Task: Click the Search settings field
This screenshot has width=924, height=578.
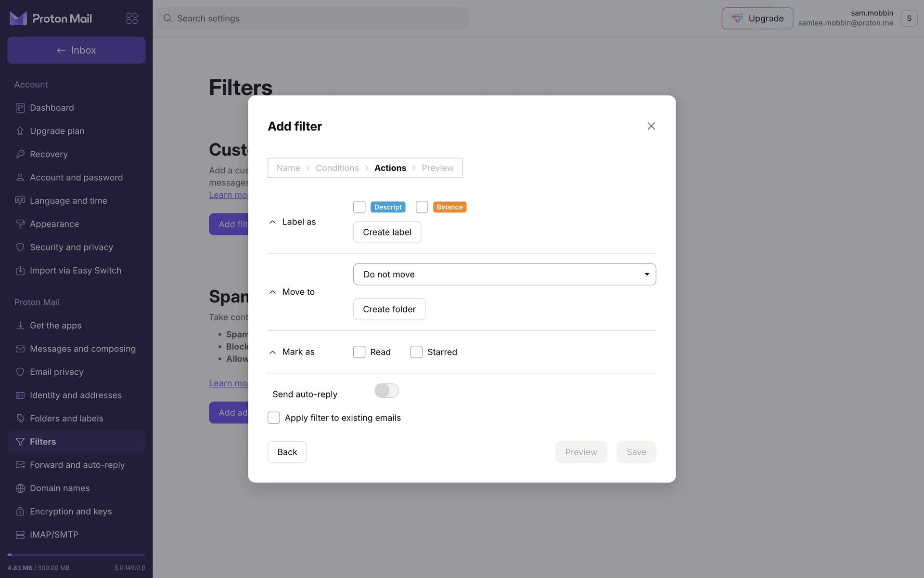Action: click(313, 18)
